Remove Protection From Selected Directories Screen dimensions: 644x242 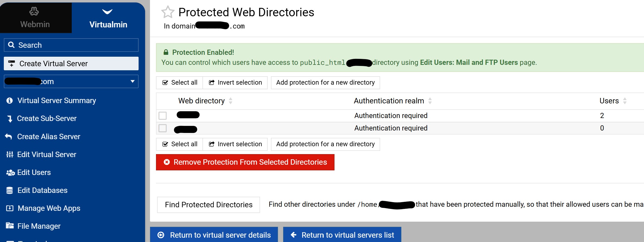coord(245,162)
